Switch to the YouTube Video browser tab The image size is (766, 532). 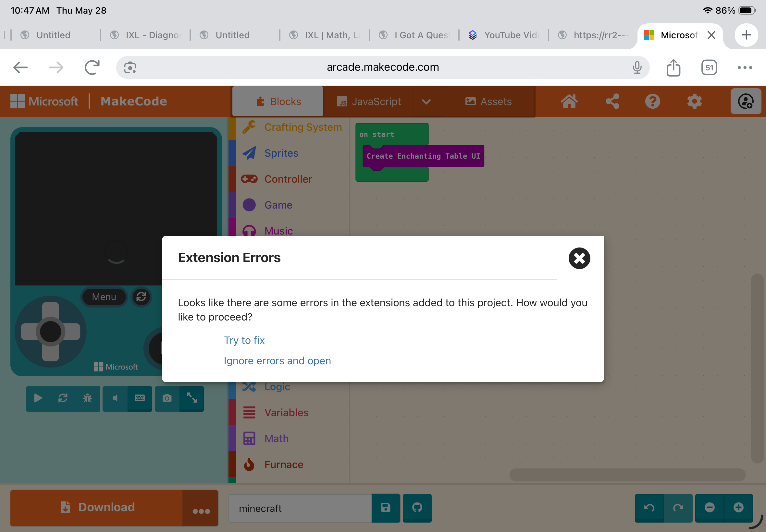[x=504, y=35]
